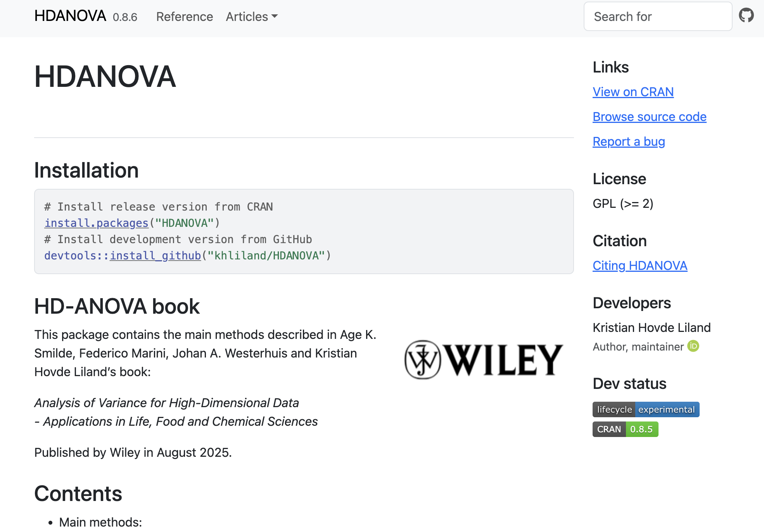Click the Dev status sidebar heading
764x532 pixels.
[x=629, y=383]
